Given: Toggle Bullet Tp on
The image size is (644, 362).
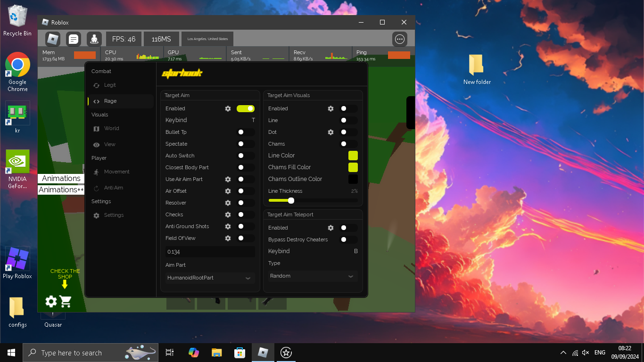Looking at the screenshot, I should (246, 132).
